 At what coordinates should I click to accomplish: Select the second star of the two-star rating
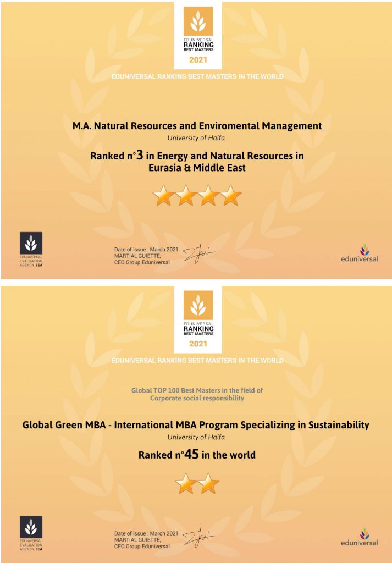[208, 483]
